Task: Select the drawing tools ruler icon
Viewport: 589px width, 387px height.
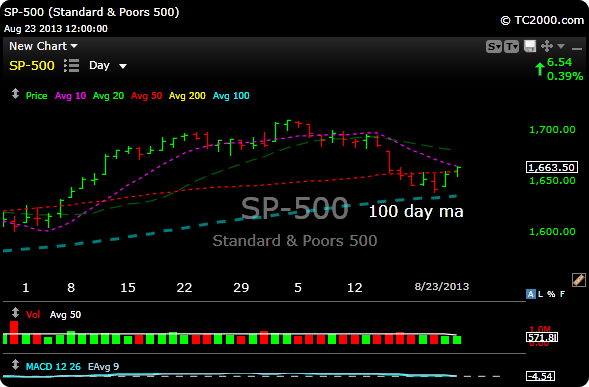Action: click(x=578, y=280)
